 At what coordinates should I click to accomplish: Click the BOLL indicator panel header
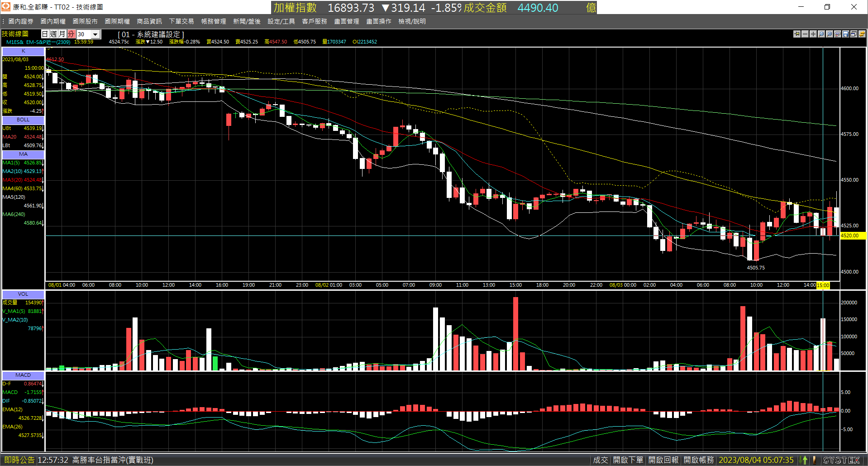(x=23, y=120)
